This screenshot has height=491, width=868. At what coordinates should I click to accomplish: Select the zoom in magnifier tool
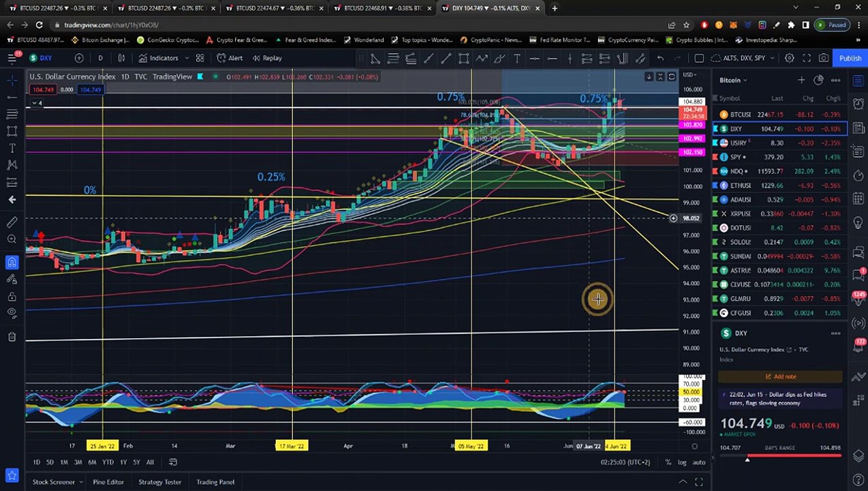pos(12,239)
